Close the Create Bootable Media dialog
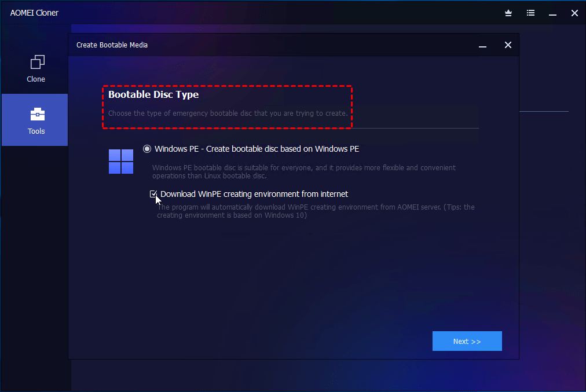The width and height of the screenshot is (586, 392). [508, 45]
